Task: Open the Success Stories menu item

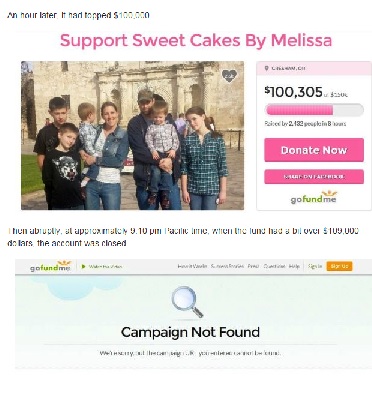Action: (227, 266)
